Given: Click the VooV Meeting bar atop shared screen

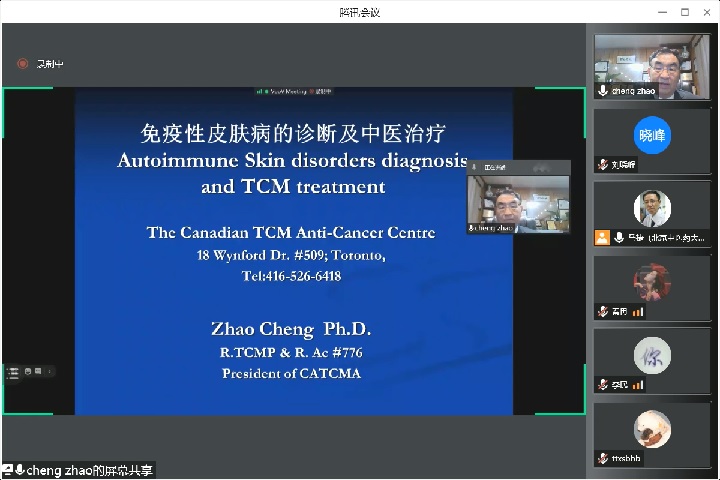Looking at the screenshot, I should point(293,92).
